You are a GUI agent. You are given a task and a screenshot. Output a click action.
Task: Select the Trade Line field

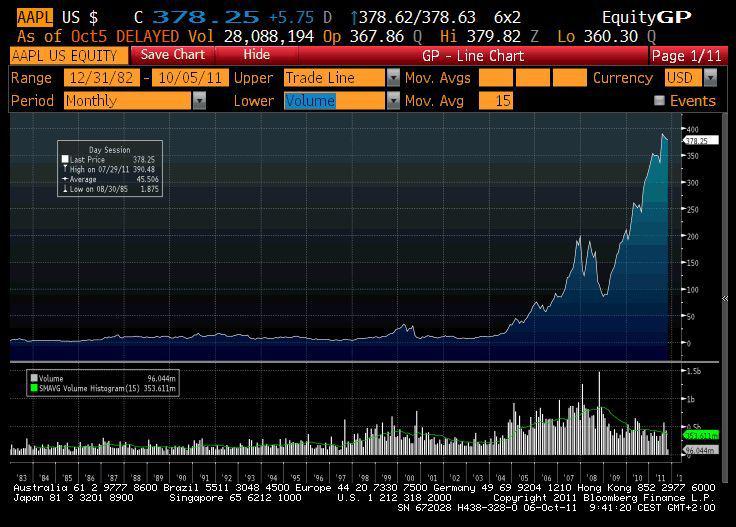tap(335, 77)
